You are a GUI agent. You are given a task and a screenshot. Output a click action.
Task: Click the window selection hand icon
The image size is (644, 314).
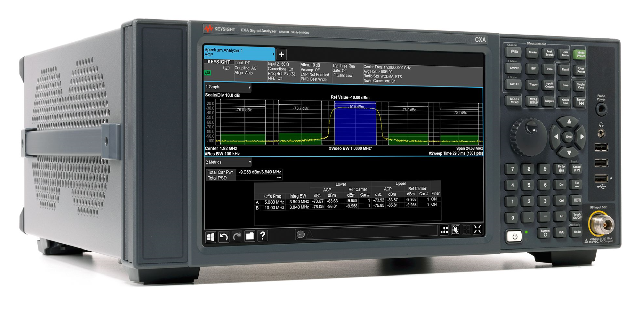(x=456, y=230)
